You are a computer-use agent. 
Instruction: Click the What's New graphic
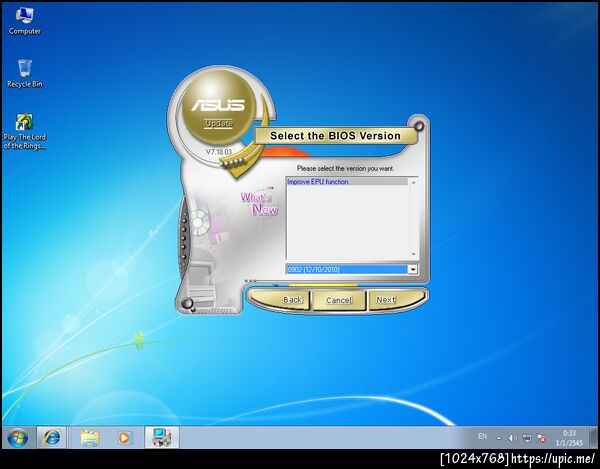tap(259, 202)
